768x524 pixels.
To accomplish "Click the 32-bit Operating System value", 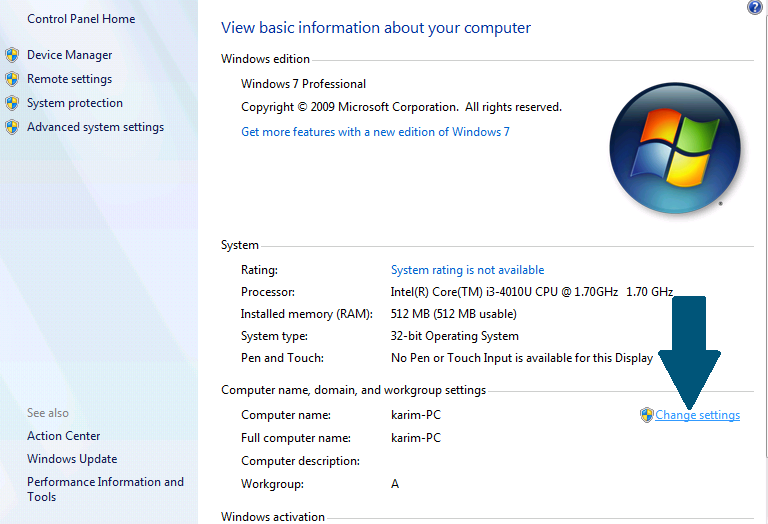I will click(x=455, y=336).
